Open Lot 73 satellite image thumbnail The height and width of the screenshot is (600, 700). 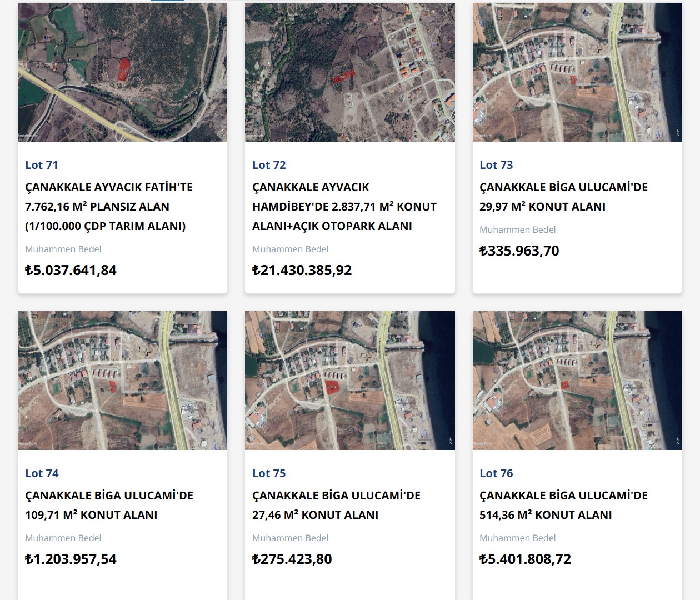point(577,72)
